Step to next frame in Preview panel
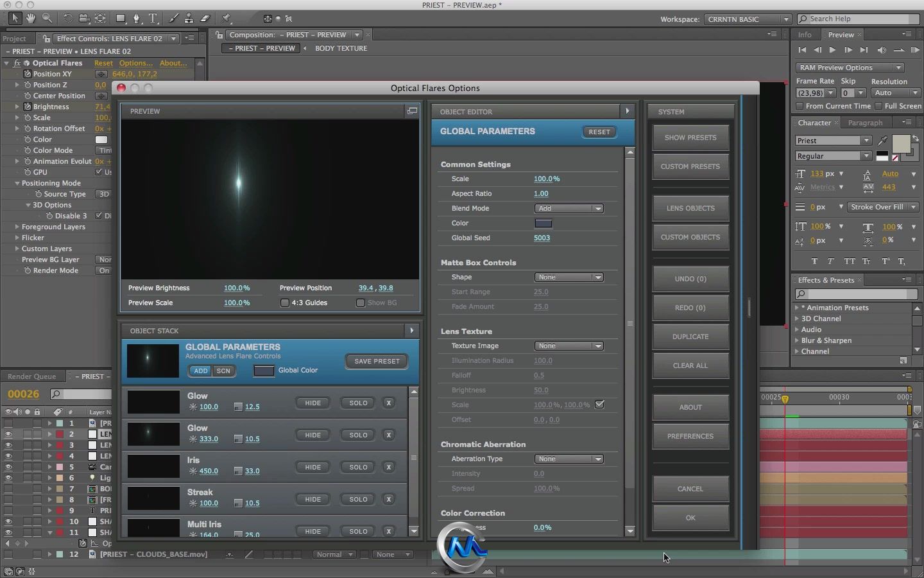Viewport: 924px width, 578px height. coord(848,50)
